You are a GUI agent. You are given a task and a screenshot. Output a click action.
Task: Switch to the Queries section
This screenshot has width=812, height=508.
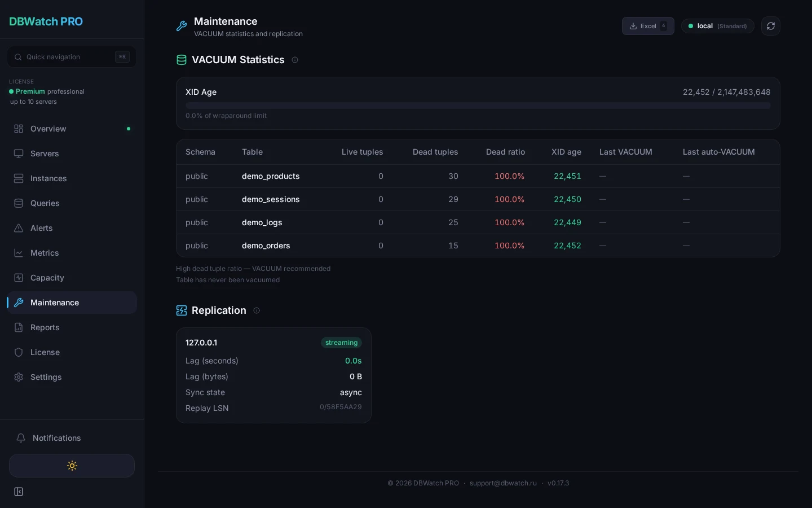click(45, 203)
